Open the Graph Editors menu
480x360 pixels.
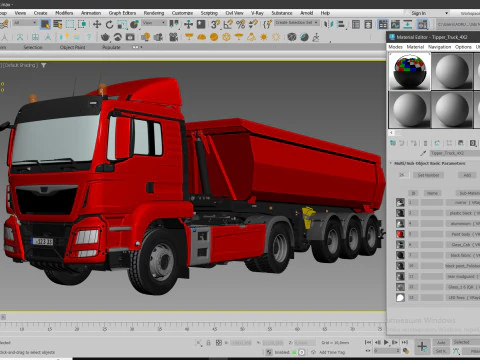122,13
